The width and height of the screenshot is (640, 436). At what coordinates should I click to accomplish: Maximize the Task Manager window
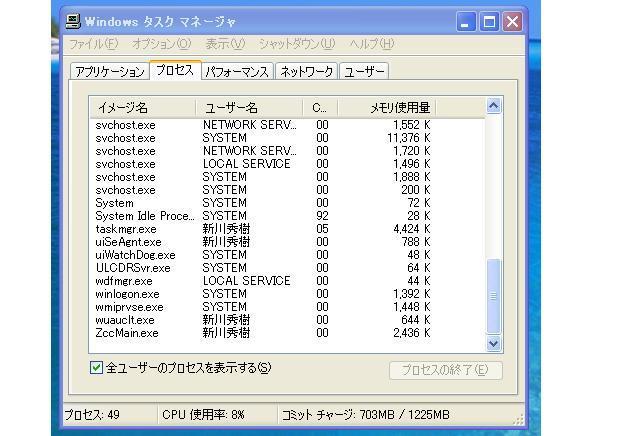(489, 22)
